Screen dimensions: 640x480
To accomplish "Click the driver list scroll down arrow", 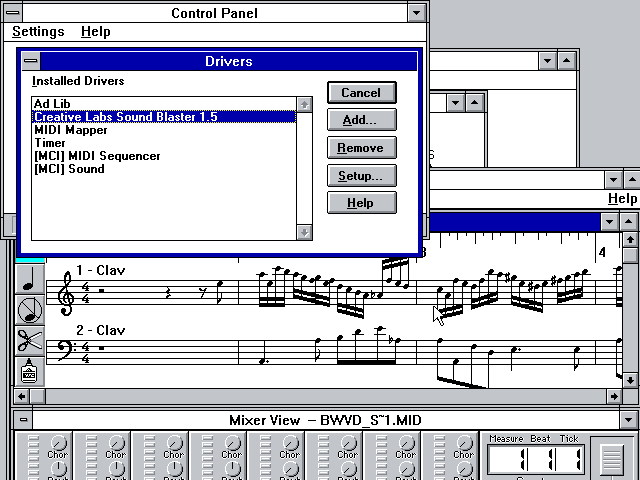I will point(304,232).
